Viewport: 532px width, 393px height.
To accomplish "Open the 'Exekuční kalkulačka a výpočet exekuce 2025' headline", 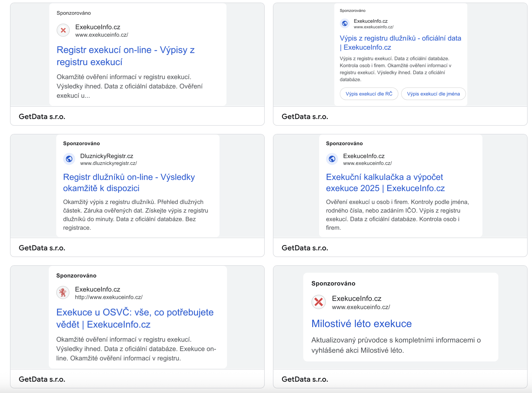I will pos(385,183).
